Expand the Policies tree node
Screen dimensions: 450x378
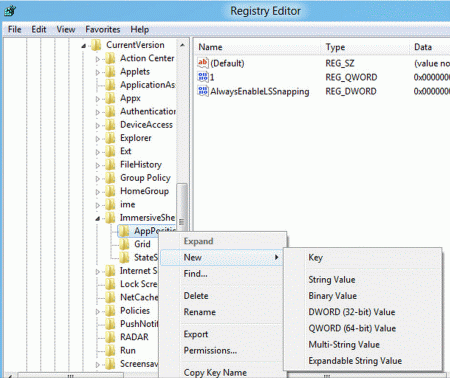98,312
